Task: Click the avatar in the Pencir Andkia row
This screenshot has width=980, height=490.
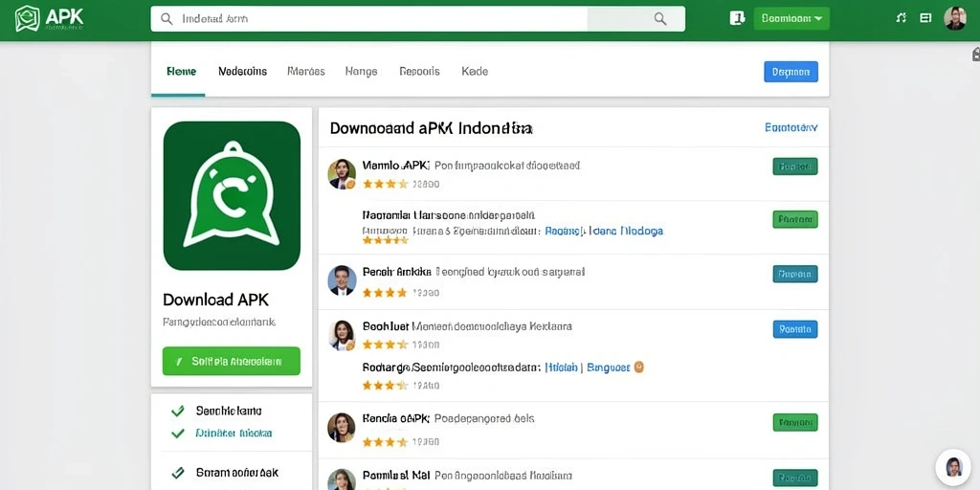Action: point(342,280)
